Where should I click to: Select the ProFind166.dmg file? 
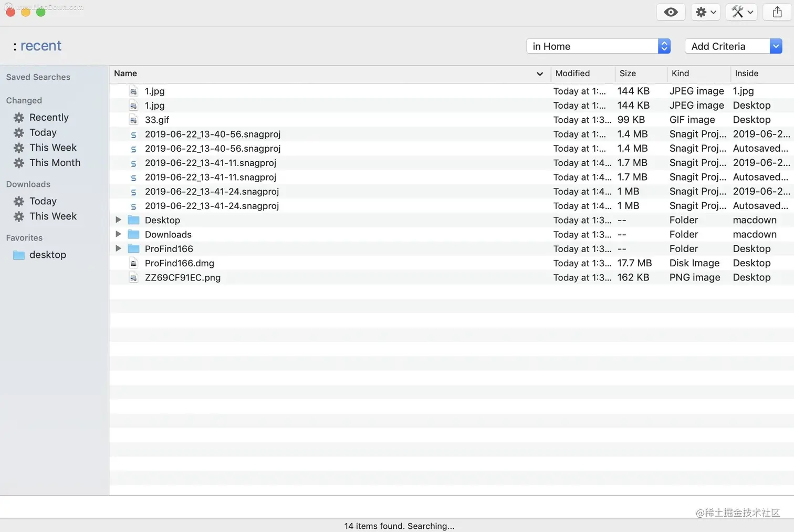[x=452, y=263]
